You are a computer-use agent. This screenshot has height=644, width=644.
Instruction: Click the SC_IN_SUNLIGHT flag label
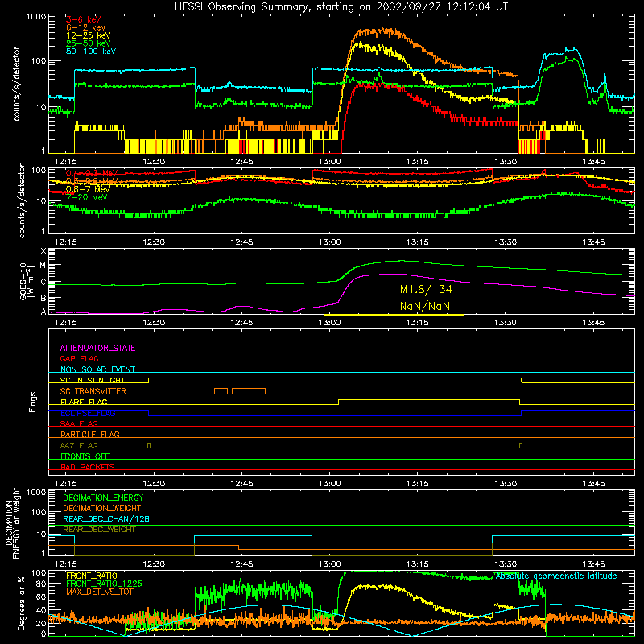click(93, 380)
